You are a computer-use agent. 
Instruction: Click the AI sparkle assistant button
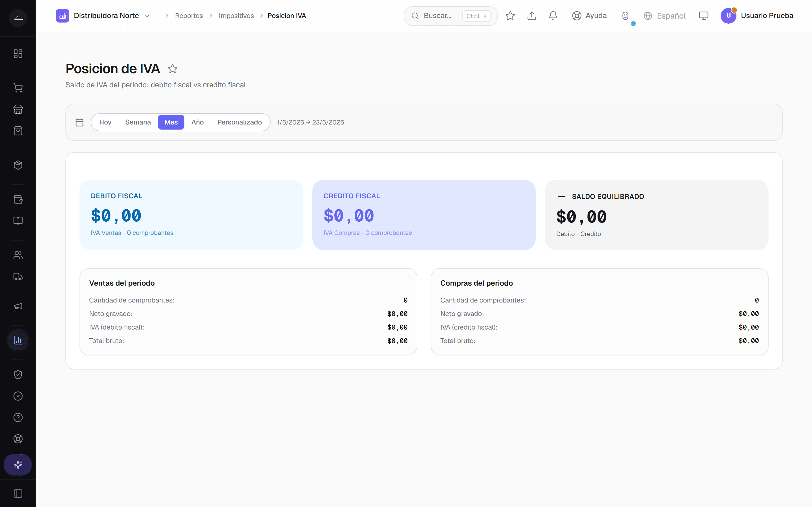18,465
